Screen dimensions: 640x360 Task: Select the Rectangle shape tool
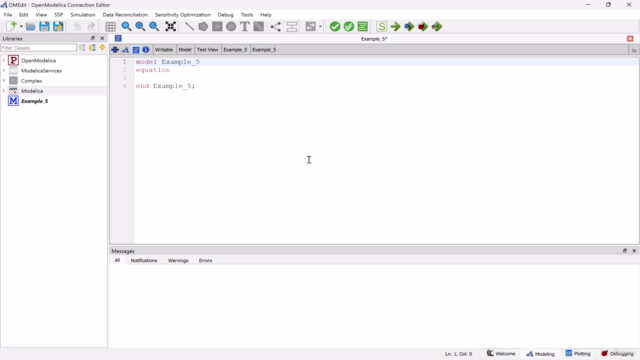tap(217, 27)
